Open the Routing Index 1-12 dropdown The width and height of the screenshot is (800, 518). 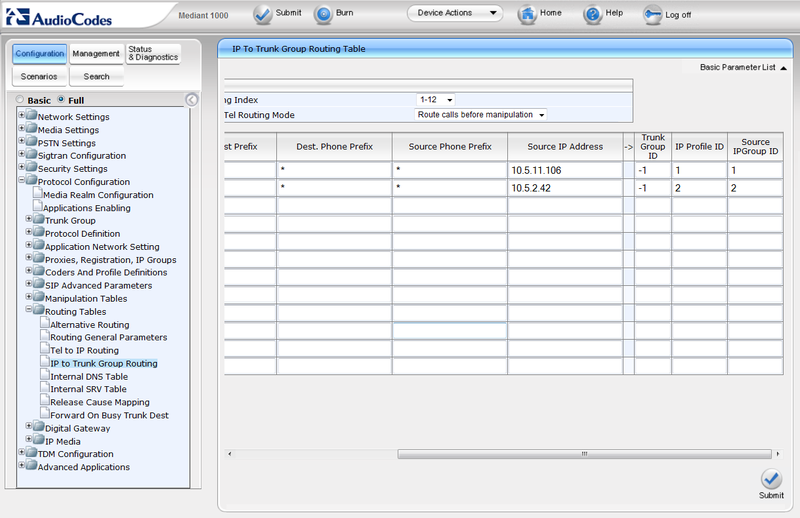(x=436, y=100)
